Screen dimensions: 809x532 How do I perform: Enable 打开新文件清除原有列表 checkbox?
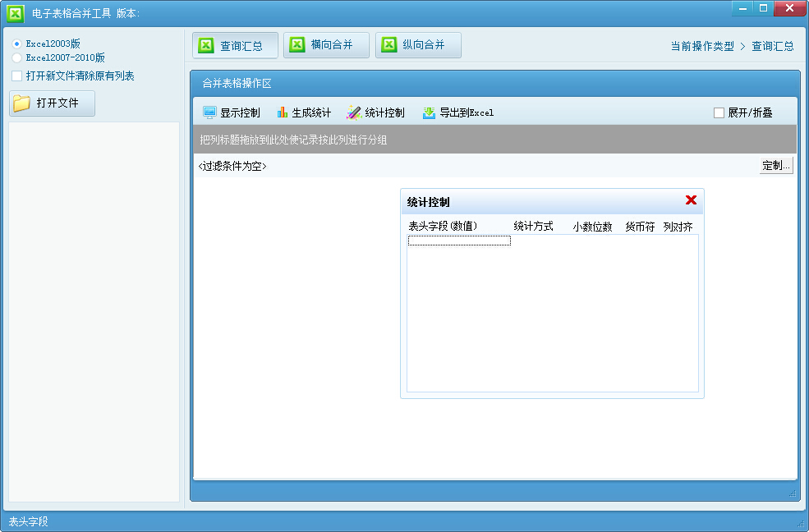pos(17,76)
